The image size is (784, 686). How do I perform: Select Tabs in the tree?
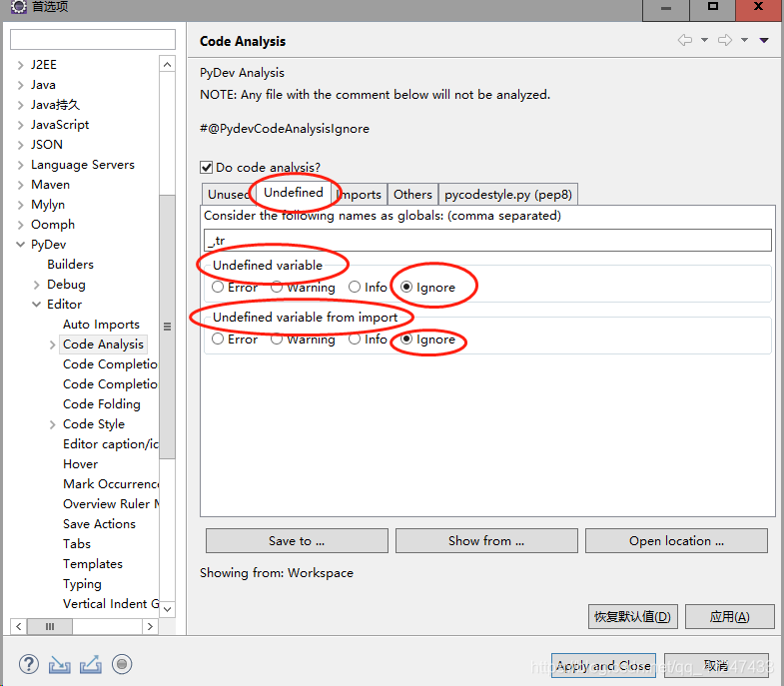coord(77,544)
